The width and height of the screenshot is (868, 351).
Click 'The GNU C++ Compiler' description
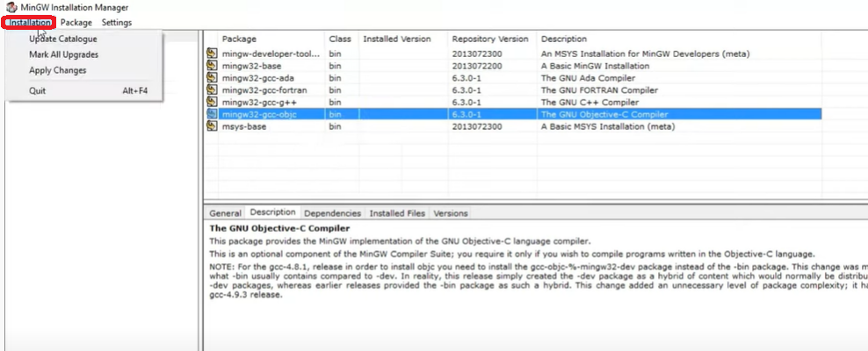point(590,103)
